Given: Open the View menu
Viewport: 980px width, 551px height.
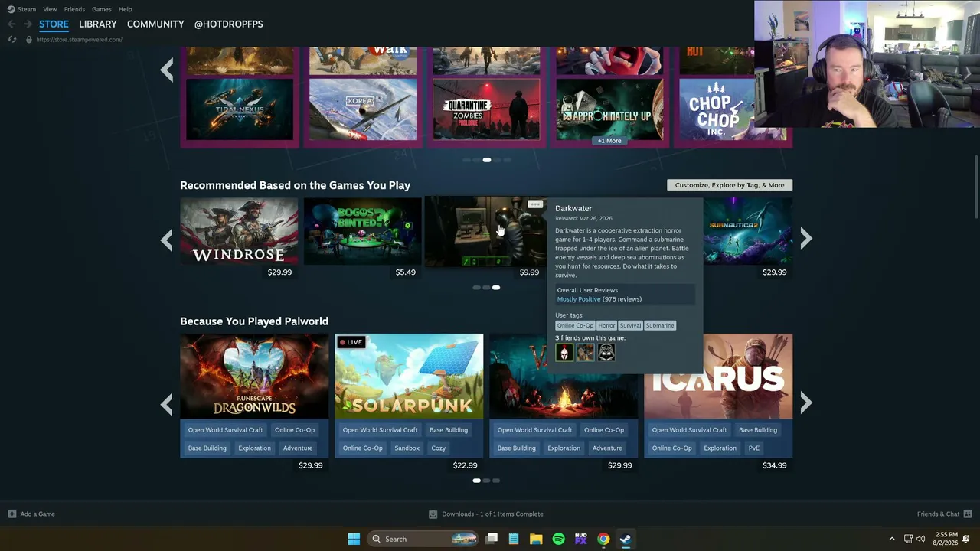Looking at the screenshot, I should 50,9.
